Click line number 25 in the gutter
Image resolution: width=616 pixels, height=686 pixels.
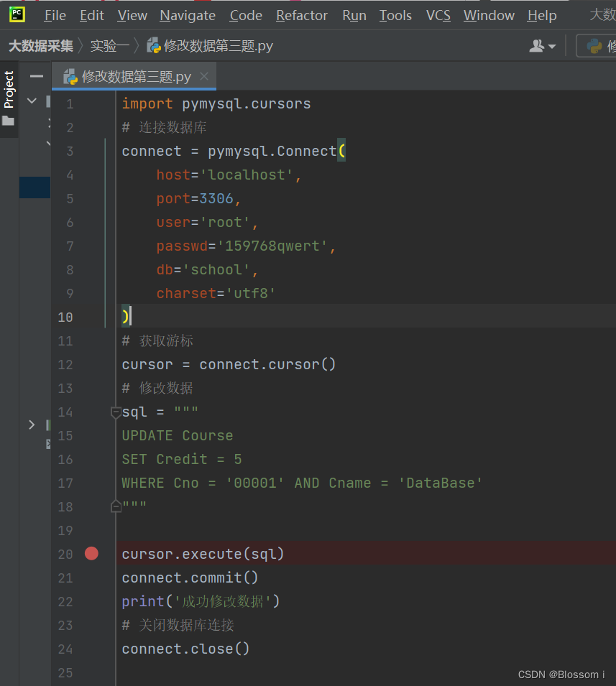tap(65, 673)
